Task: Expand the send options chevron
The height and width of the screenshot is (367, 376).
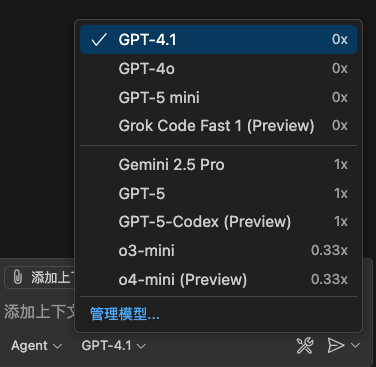Action: [x=356, y=345]
